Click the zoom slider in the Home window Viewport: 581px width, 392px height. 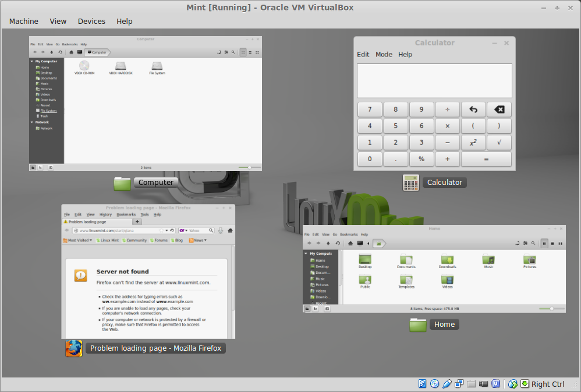[x=551, y=309]
